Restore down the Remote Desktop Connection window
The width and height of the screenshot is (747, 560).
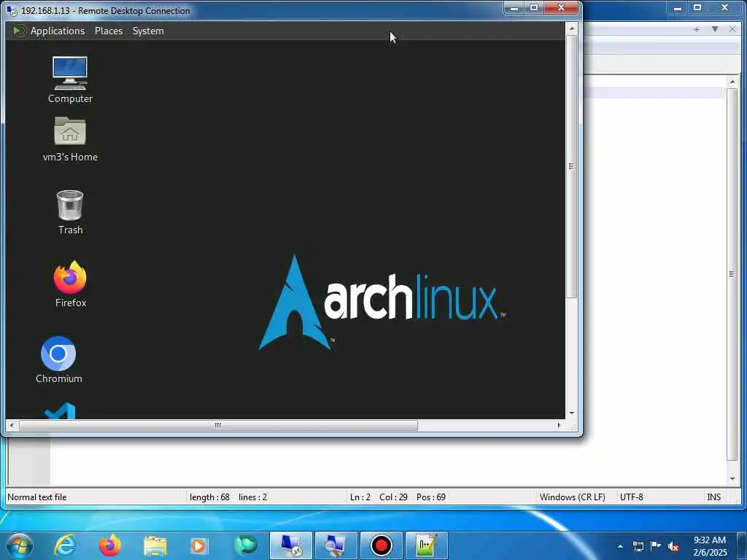click(x=534, y=7)
